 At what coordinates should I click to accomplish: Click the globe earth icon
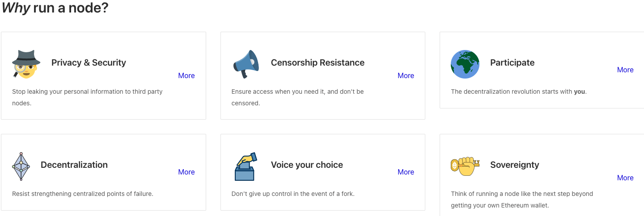pyautogui.click(x=465, y=64)
